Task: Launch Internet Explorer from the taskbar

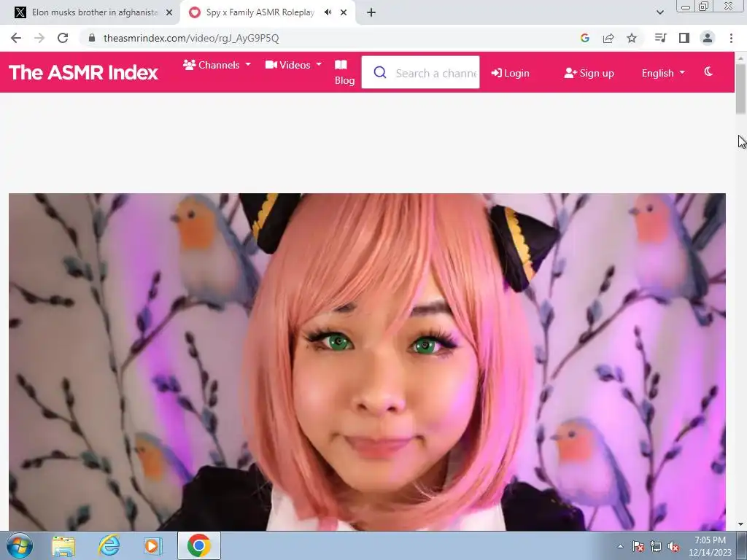Action: [109, 545]
